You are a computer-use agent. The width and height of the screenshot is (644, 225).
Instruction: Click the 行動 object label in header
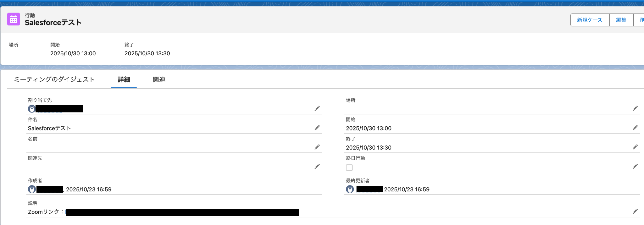click(x=30, y=15)
